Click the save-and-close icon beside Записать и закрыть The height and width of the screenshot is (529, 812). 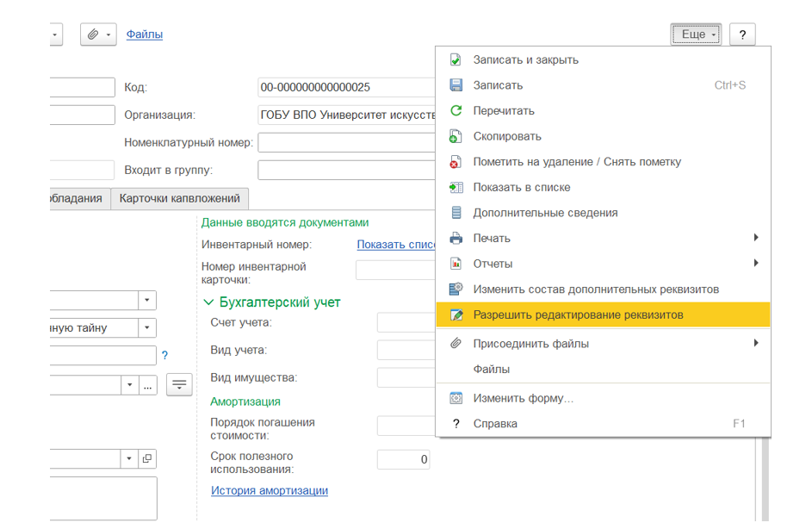[x=456, y=60]
